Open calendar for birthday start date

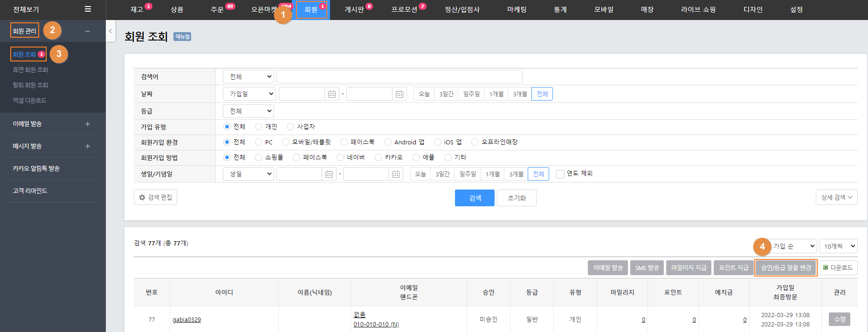[x=329, y=174]
